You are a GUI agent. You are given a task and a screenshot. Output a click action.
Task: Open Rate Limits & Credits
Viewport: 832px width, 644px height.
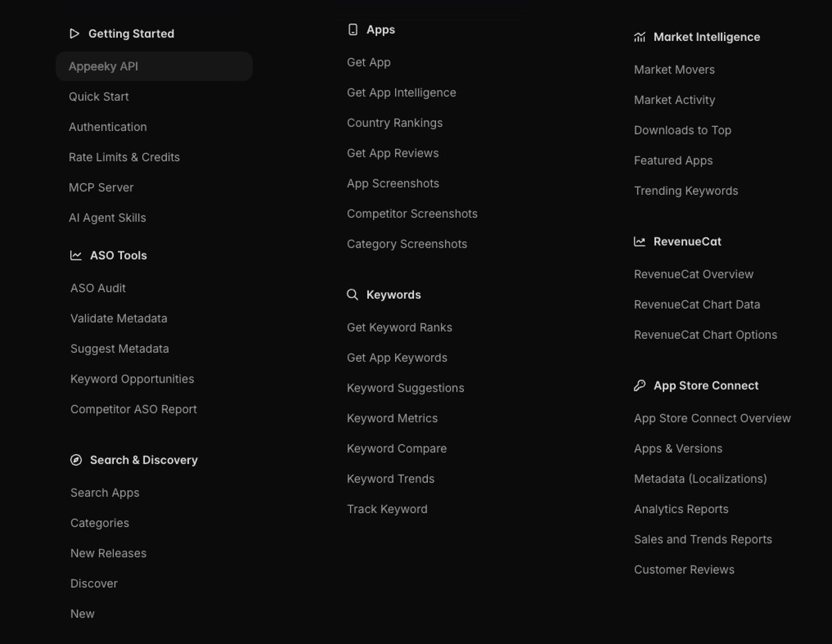click(124, 157)
